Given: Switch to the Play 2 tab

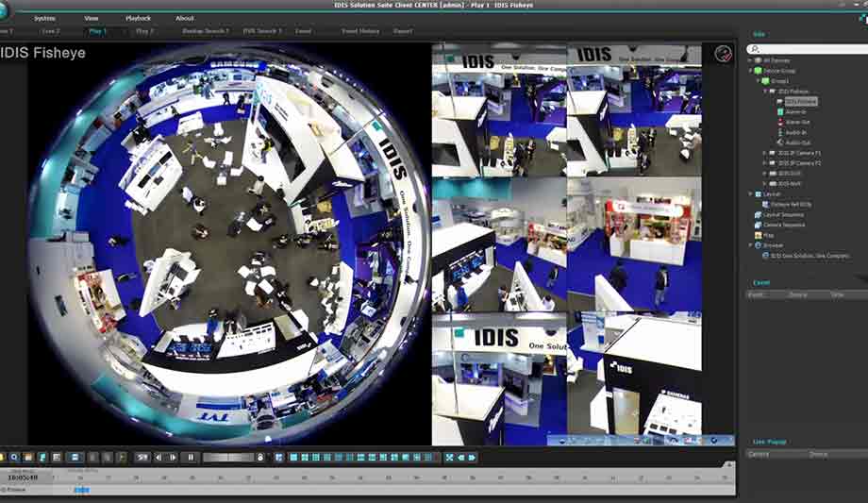Looking at the screenshot, I should (144, 31).
